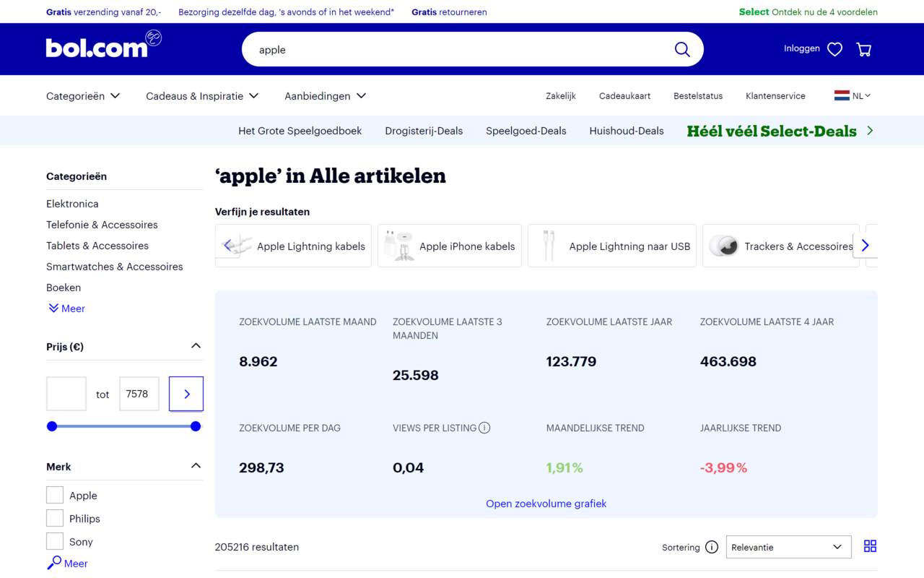
Task: Click the Sortering info icon
Action: coord(712,547)
